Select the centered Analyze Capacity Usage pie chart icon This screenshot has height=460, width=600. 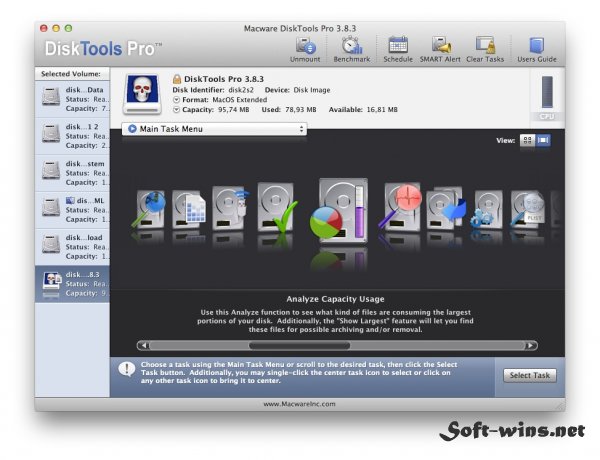(x=340, y=210)
